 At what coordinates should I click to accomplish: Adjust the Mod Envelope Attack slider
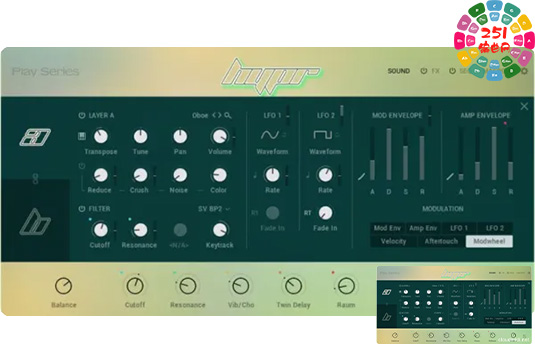(x=372, y=154)
